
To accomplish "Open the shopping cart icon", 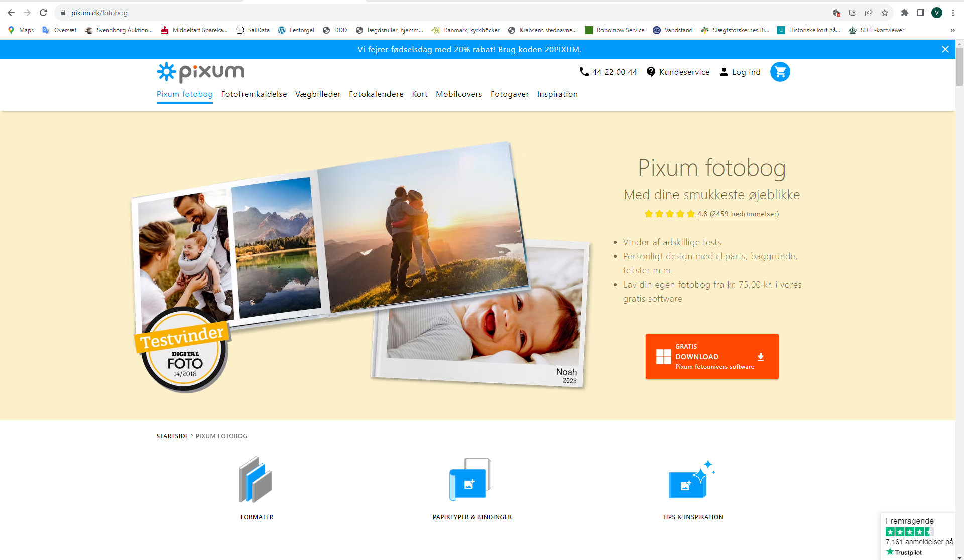I will coord(780,72).
